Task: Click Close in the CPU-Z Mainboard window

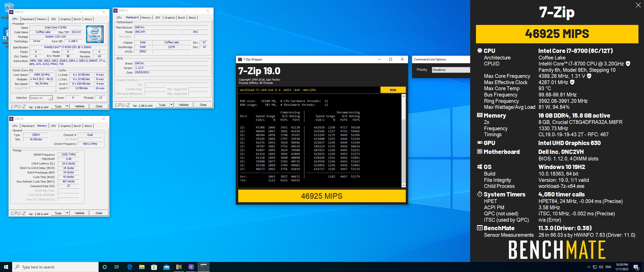Action: [x=203, y=105]
